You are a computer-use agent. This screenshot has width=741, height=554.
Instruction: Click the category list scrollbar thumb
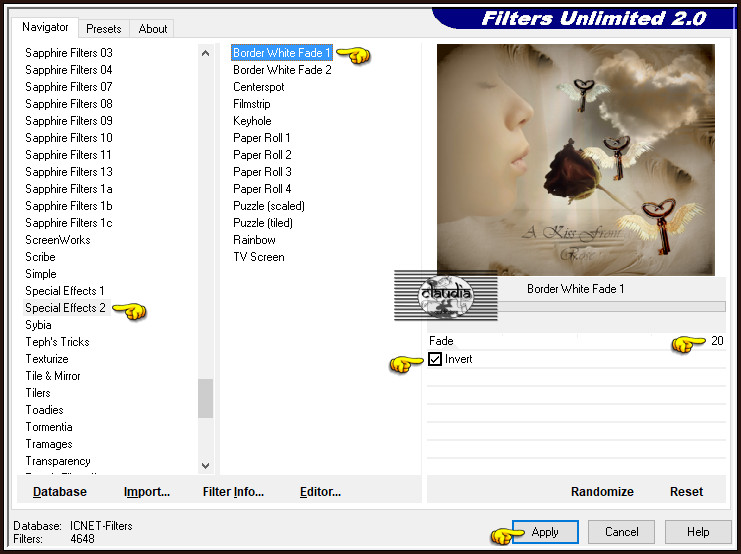[205, 398]
